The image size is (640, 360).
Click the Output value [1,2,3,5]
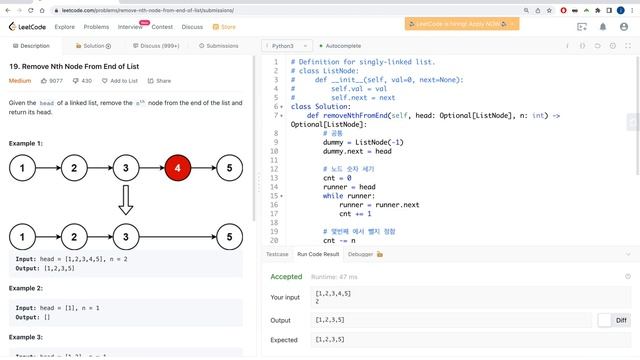tap(330, 320)
